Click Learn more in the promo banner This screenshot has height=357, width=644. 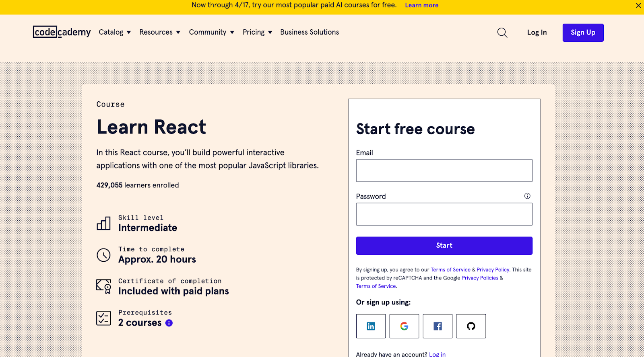coord(421,5)
